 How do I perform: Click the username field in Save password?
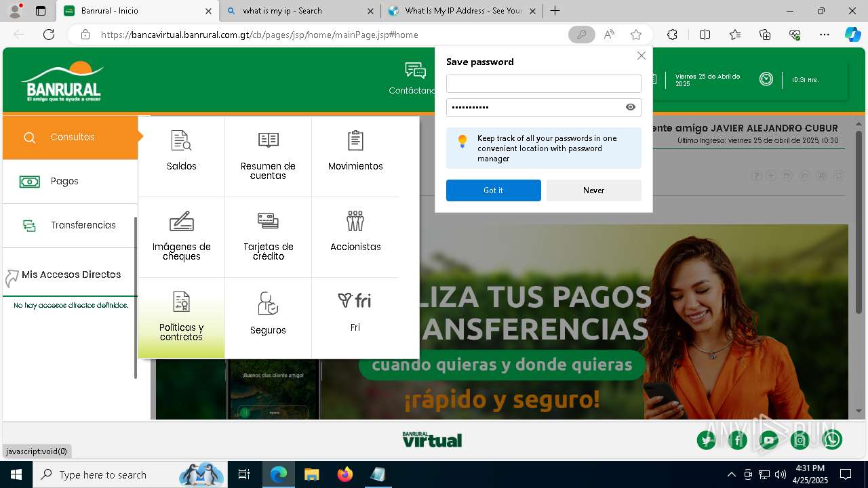(x=543, y=83)
